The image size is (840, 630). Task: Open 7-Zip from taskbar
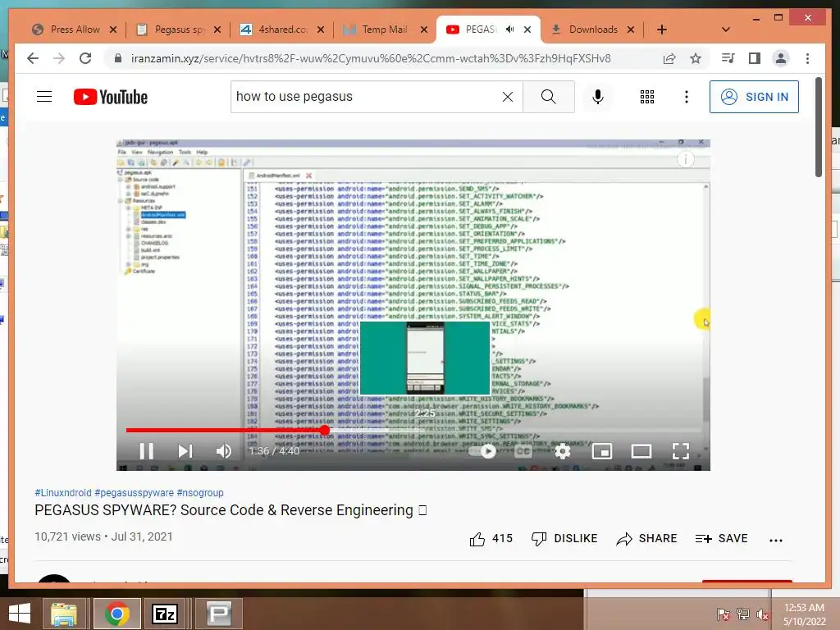164,614
